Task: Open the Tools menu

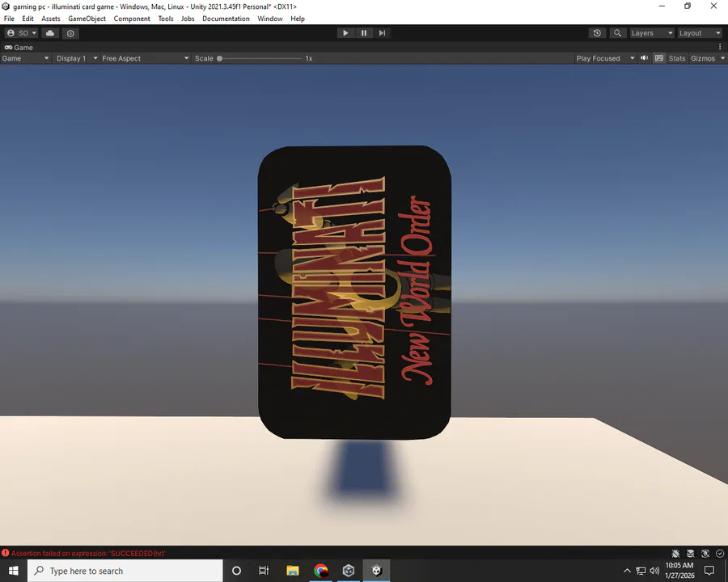Action: pos(166,19)
